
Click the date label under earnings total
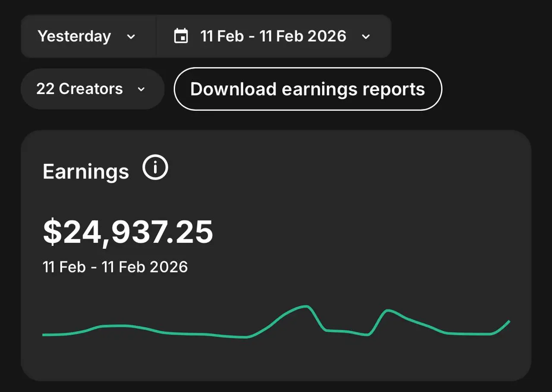(x=115, y=267)
